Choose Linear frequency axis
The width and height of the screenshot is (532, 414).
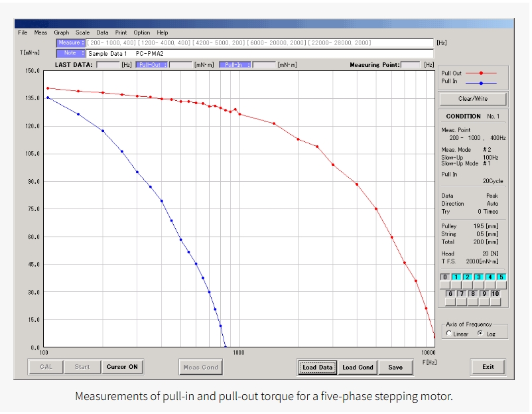coord(449,334)
